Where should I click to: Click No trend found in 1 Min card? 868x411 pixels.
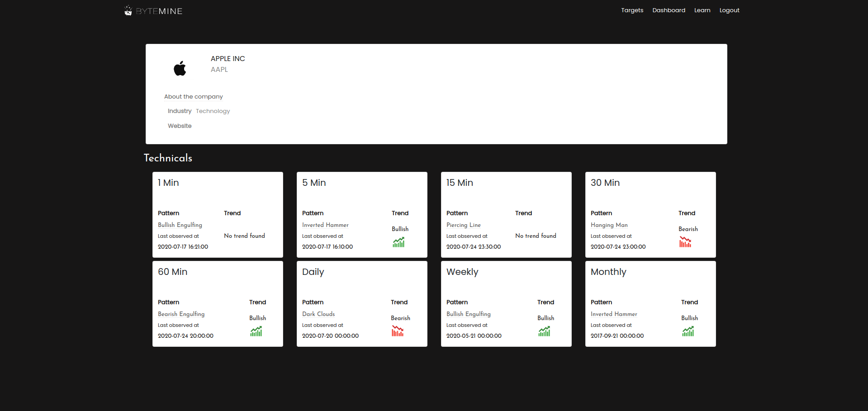coord(244,236)
